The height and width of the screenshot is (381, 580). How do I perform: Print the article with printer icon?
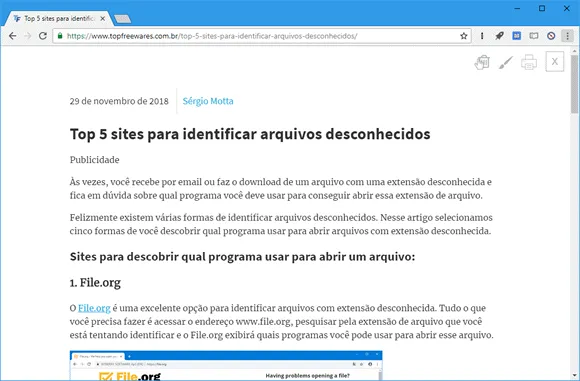[x=529, y=62]
